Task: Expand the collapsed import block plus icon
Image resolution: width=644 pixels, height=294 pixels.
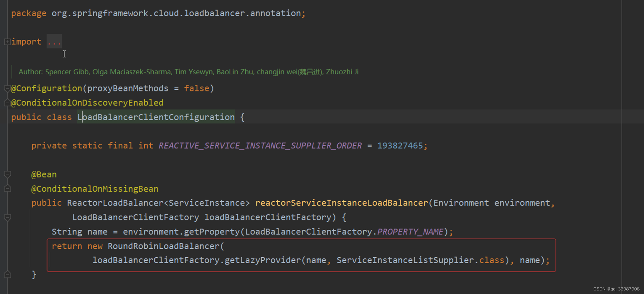Action: point(7,42)
